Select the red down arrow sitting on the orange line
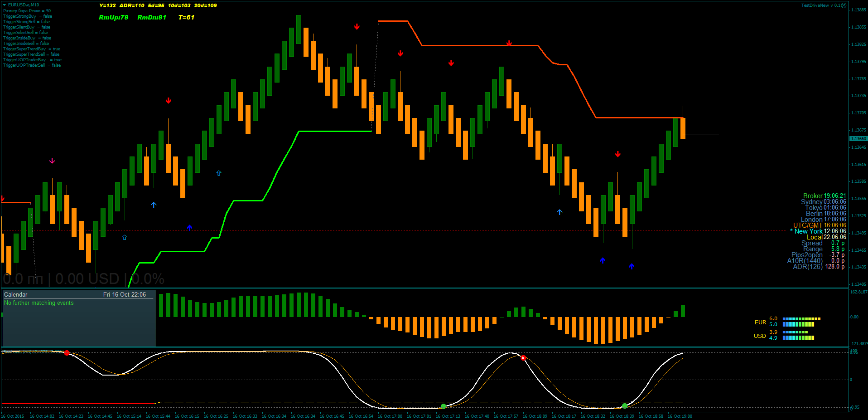The image size is (868, 420). [509, 44]
